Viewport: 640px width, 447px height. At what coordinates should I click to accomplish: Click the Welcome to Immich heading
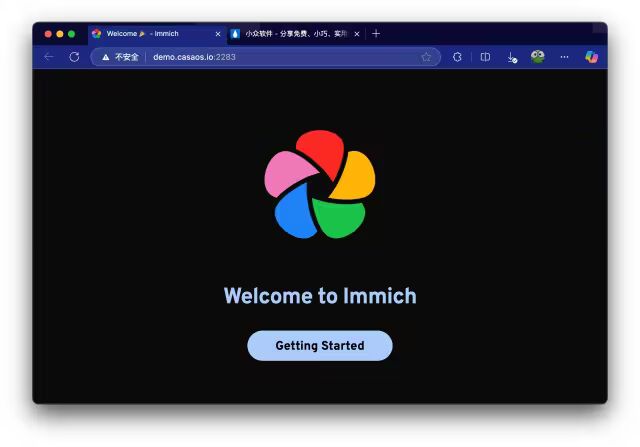320,296
